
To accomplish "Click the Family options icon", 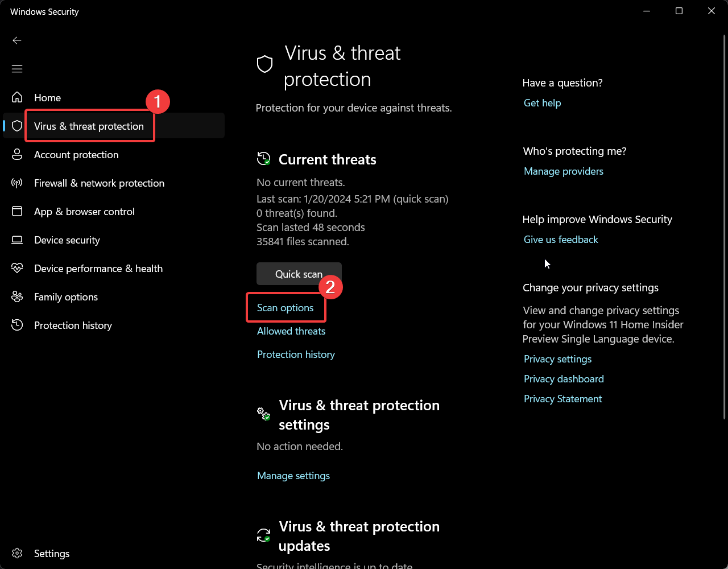I will (x=17, y=297).
